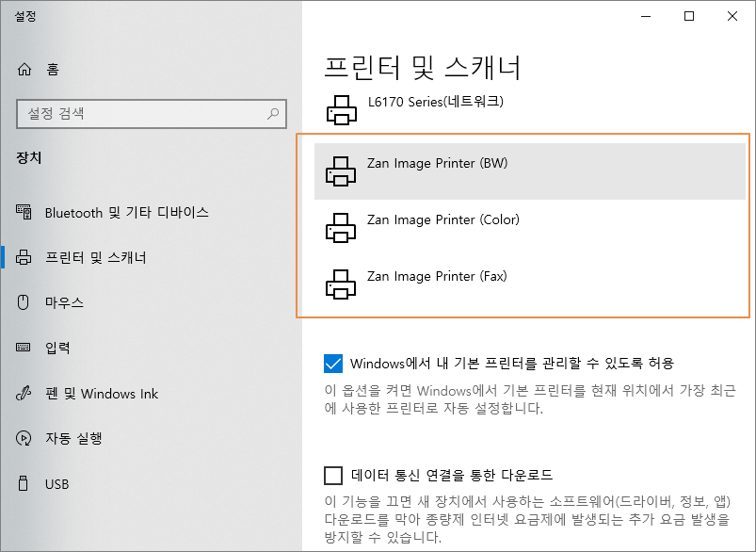
Task: Click the mouse icon in sidebar
Action: click(x=24, y=302)
